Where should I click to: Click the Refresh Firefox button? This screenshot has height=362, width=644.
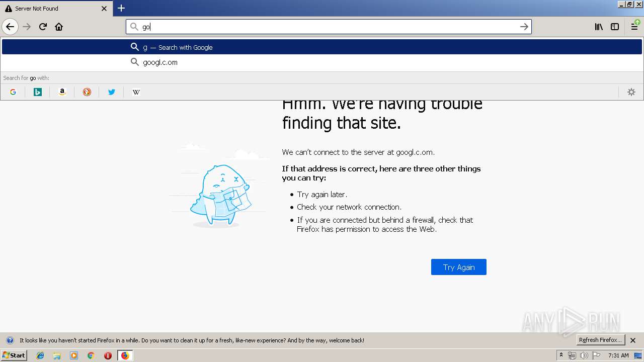(601, 340)
